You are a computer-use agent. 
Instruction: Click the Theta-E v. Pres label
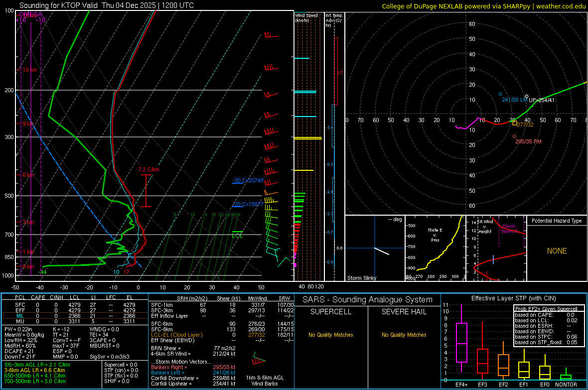(435, 235)
